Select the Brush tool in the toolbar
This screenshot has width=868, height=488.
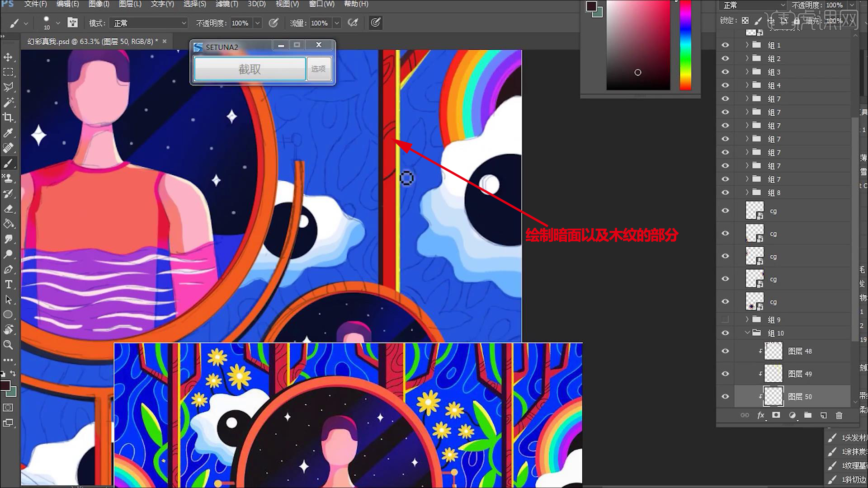[8, 163]
